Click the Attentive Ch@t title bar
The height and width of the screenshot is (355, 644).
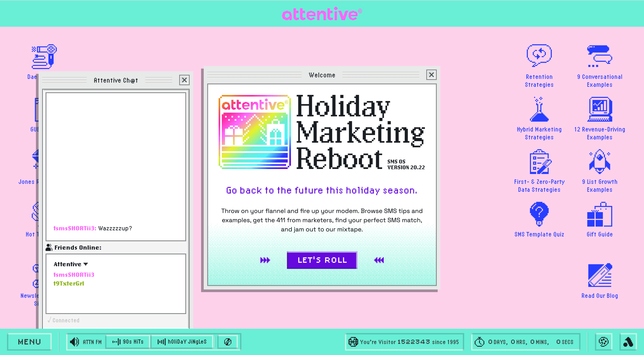coord(116,80)
